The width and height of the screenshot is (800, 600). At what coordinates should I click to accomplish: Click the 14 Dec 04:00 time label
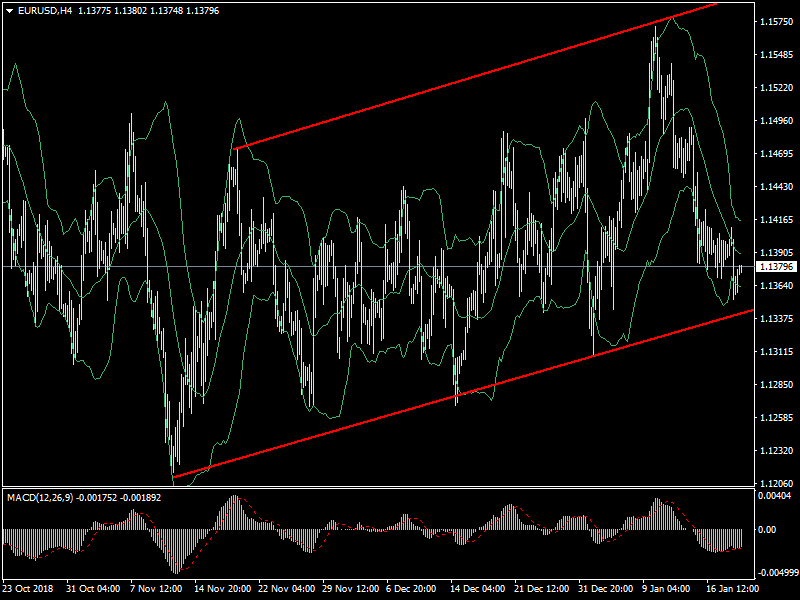pos(479,589)
